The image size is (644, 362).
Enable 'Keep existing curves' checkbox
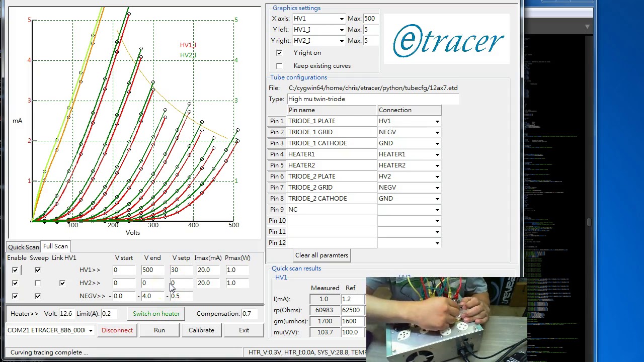279,66
